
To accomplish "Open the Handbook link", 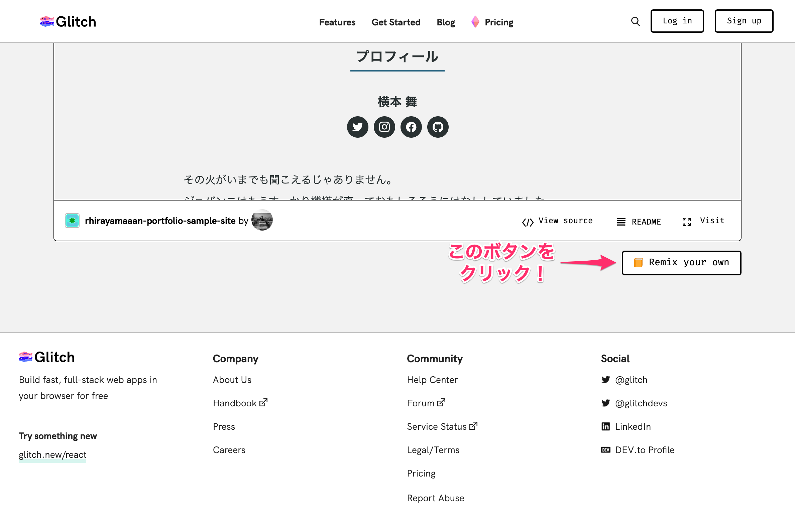I will point(235,403).
